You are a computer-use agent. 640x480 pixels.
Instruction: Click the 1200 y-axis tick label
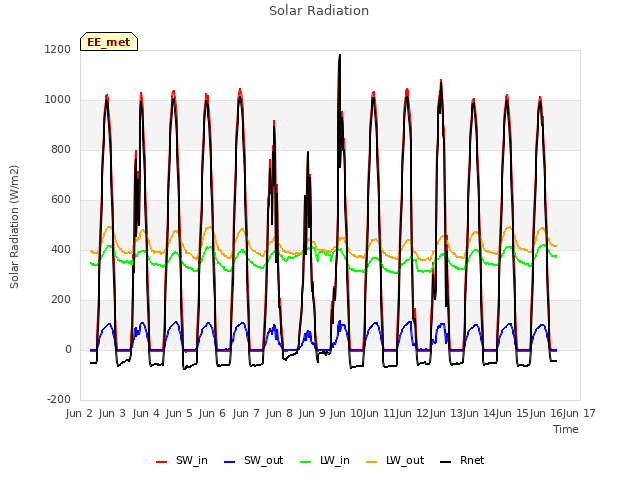58,50
